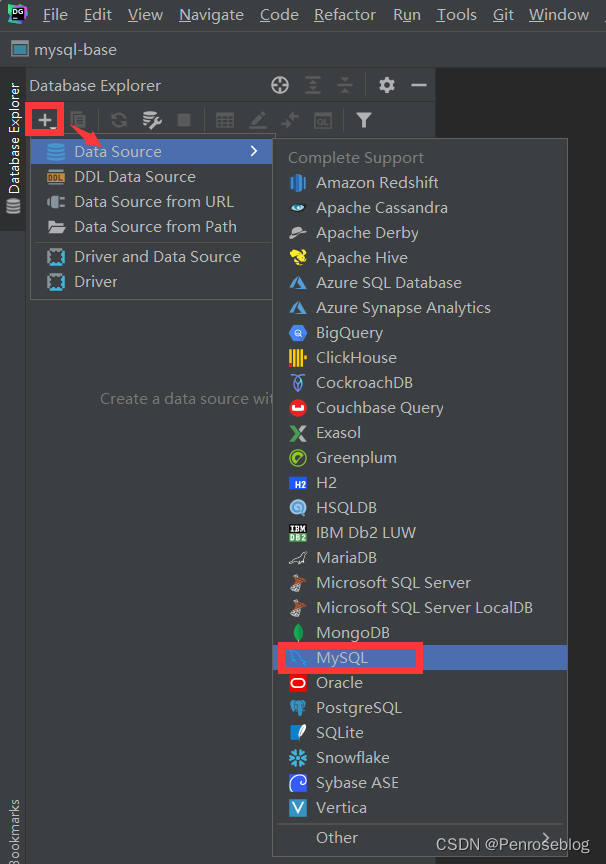Click the Refresh toolbar icon

coord(118,120)
